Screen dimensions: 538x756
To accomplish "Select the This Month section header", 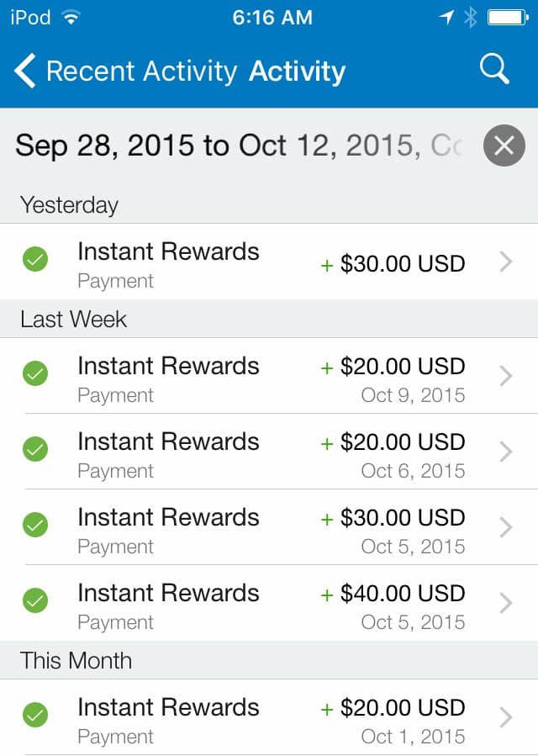I will point(269,660).
